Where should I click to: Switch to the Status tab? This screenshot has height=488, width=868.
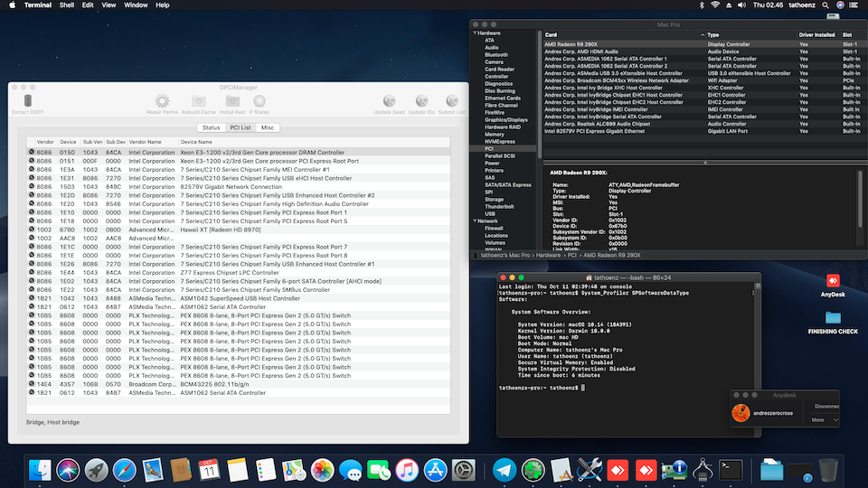click(x=211, y=127)
